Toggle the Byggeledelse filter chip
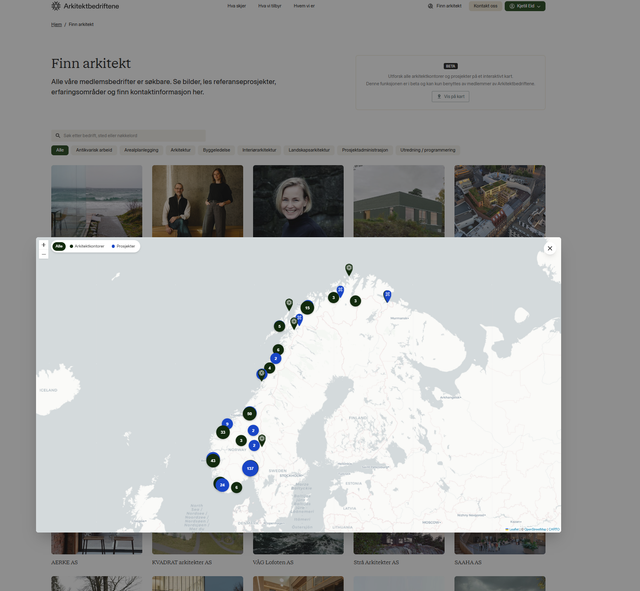The height and width of the screenshot is (591, 640). (216, 150)
